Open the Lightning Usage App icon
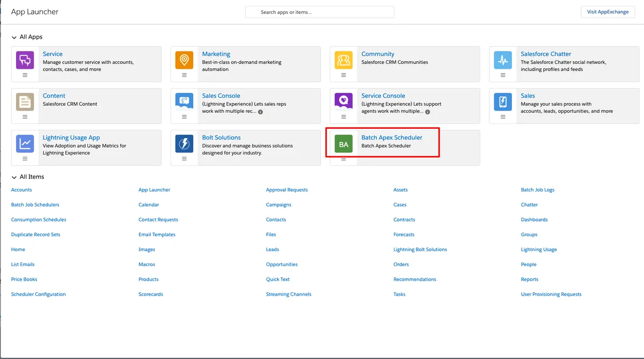This screenshot has width=644, height=359. [25, 144]
